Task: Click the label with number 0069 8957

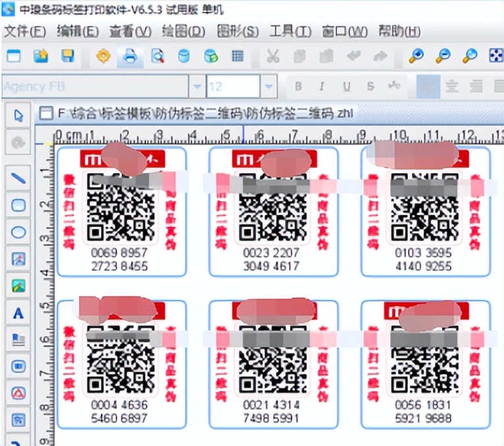Action: tap(122, 211)
